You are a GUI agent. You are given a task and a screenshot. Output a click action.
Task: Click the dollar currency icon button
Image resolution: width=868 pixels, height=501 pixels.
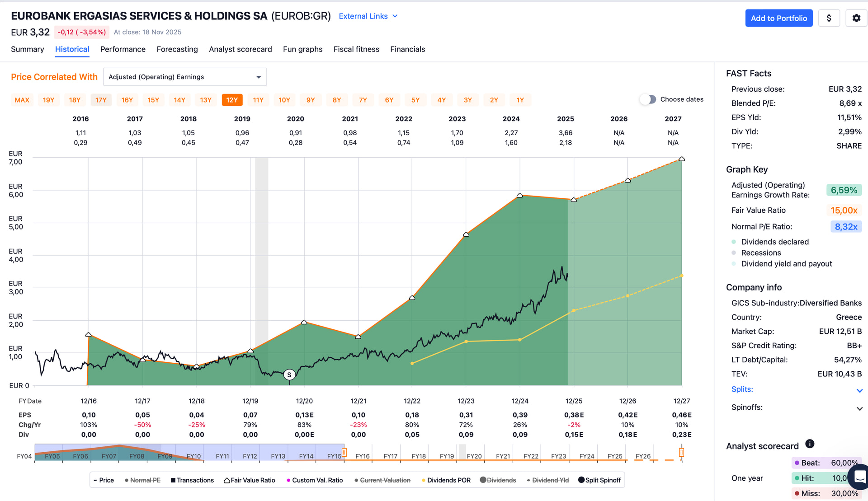[829, 18]
